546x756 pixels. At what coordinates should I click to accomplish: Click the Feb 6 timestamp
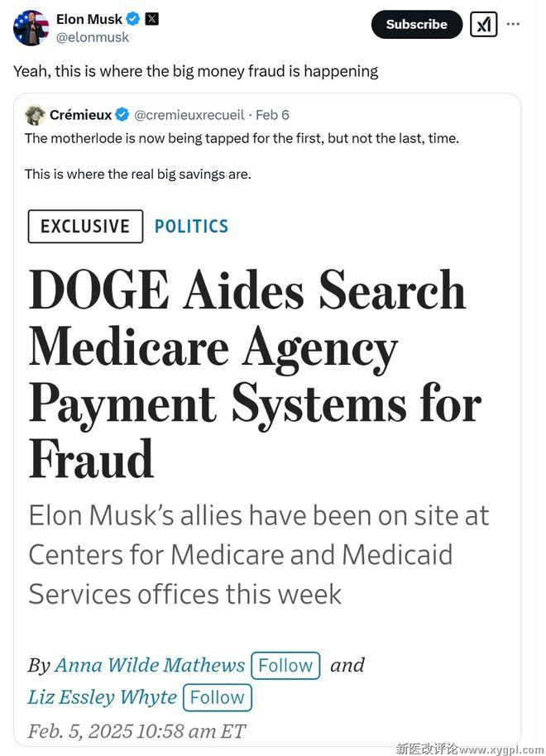coord(272,115)
